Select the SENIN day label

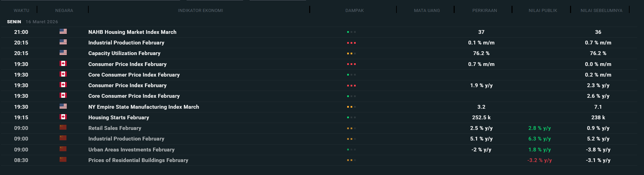14,22
